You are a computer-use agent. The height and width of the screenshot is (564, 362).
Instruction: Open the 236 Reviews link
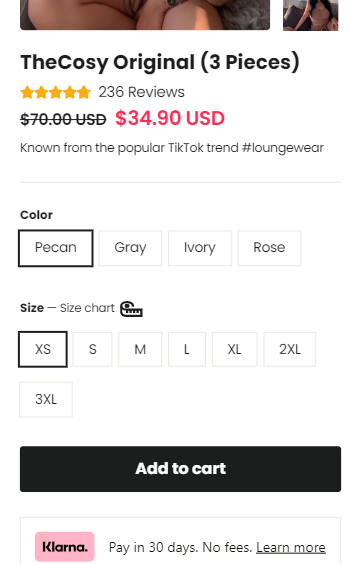(141, 92)
